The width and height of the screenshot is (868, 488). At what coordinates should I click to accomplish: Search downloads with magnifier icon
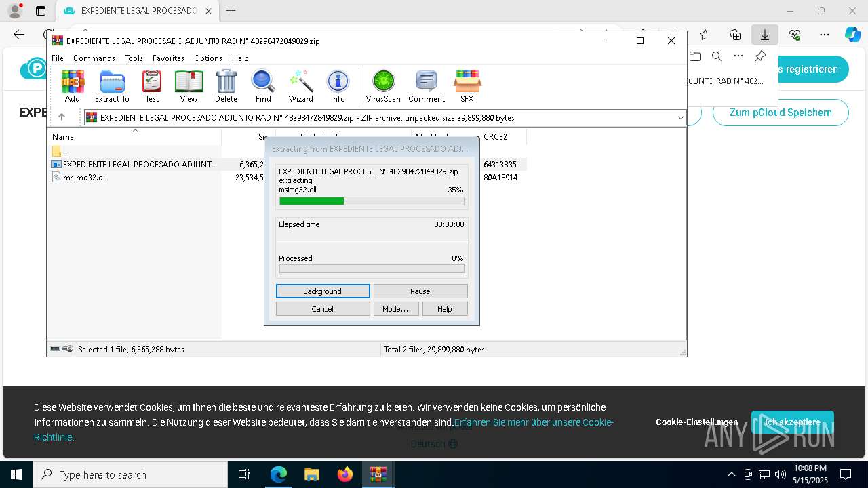tap(717, 56)
